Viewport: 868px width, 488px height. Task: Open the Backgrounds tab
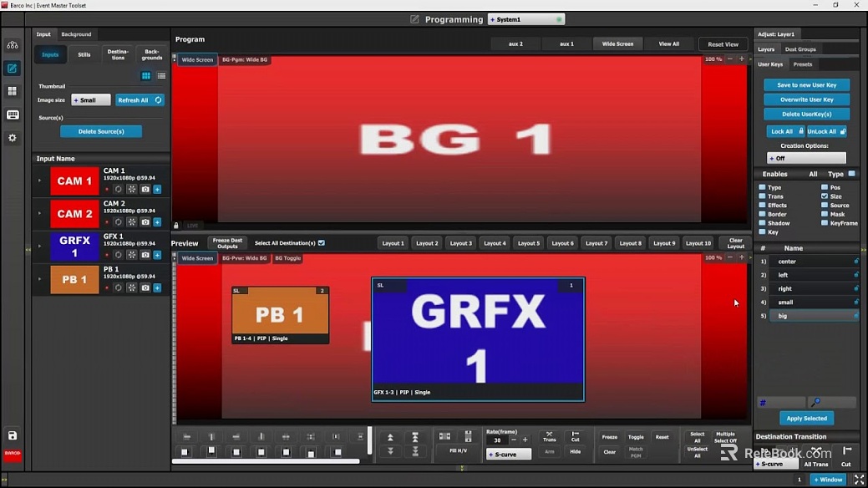pos(152,54)
